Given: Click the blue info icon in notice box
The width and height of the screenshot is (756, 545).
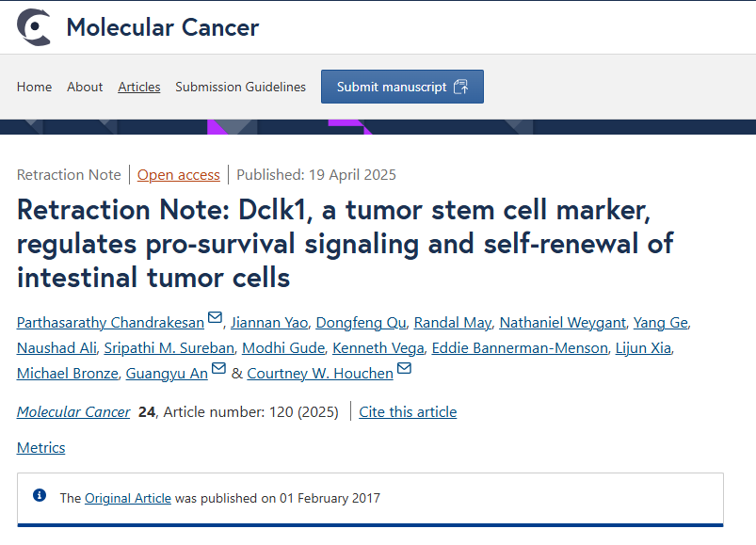Looking at the screenshot, I should point(40,495).
